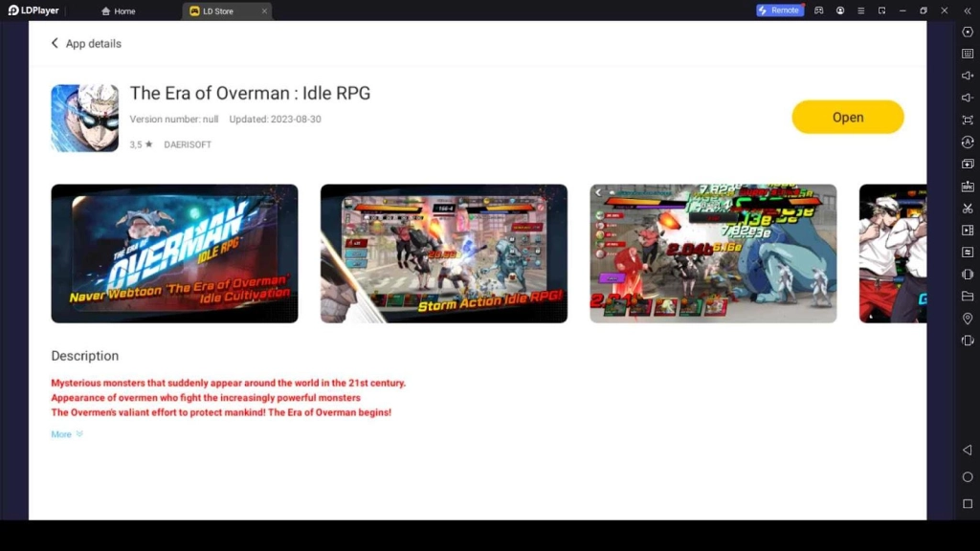Close the LD Store tab
The width and height of the screenshot is (980, 551).
tap(264, 11)
